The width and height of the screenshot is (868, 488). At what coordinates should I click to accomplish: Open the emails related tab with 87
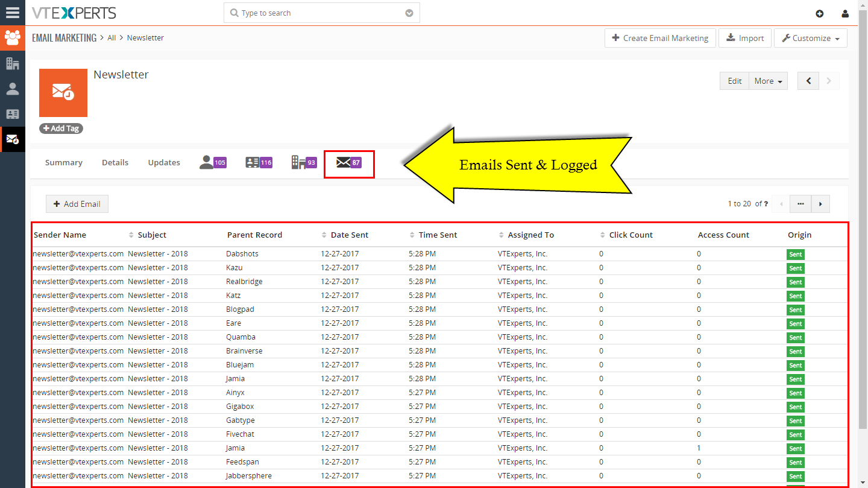(349, 162)
